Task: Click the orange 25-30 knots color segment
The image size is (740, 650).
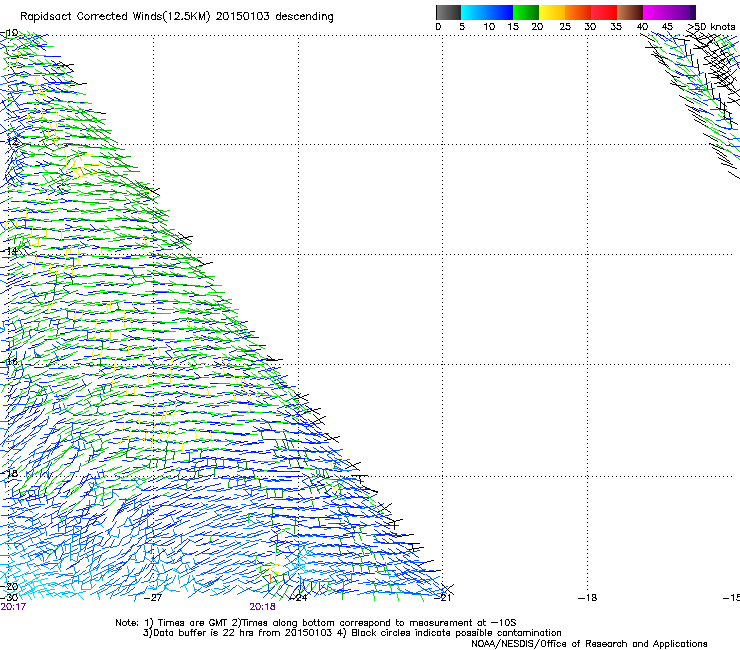Action: (578, 12)
